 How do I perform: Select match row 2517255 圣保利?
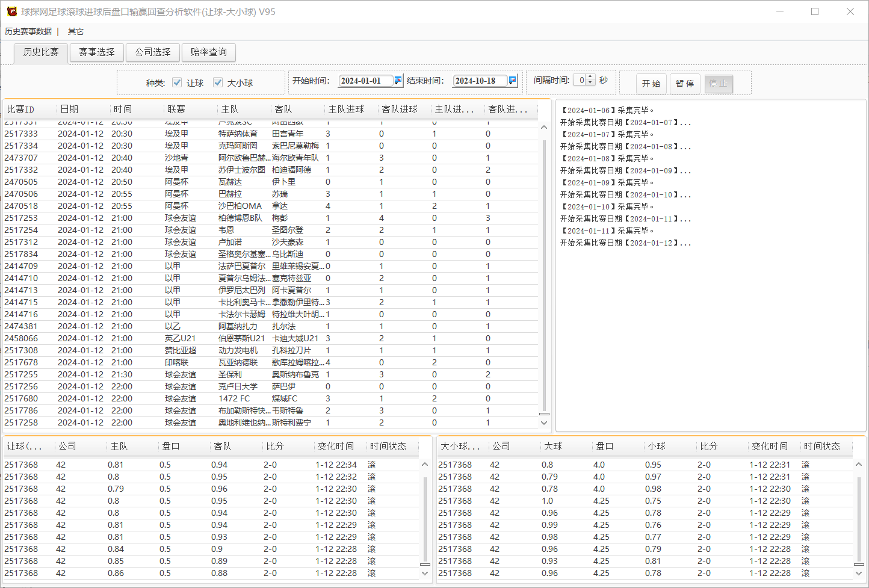click(x=271, y=374)
